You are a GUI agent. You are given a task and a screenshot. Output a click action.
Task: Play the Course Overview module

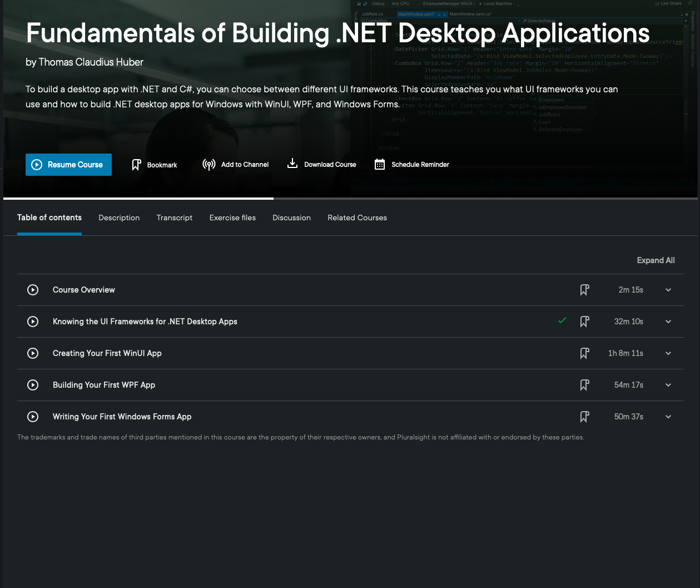coord(33,290)
